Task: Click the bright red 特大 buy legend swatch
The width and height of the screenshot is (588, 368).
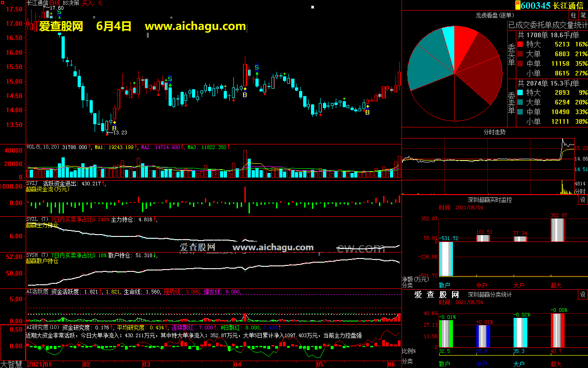Action: pyautogui.click(x=520, y=45)
